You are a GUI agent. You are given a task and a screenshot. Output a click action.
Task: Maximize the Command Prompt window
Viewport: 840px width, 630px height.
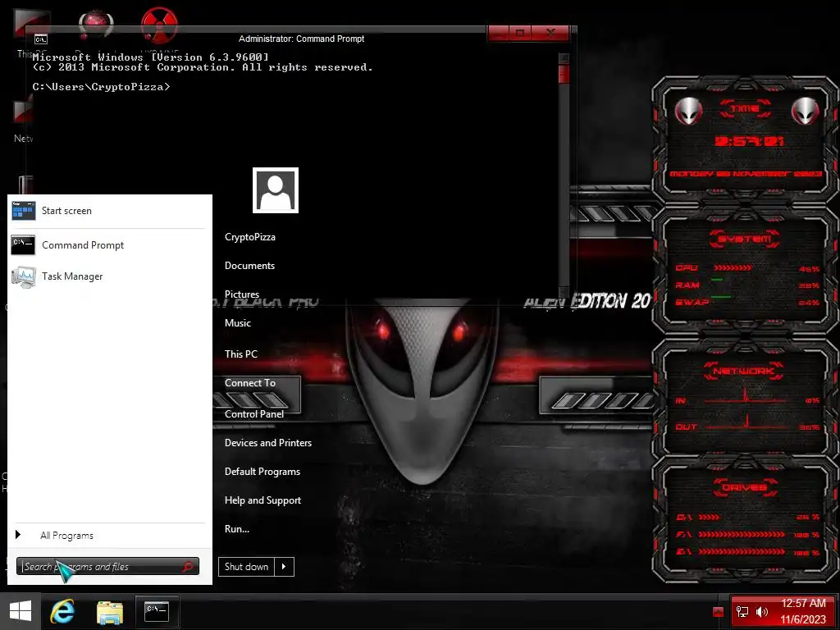(x=519, y=33)
